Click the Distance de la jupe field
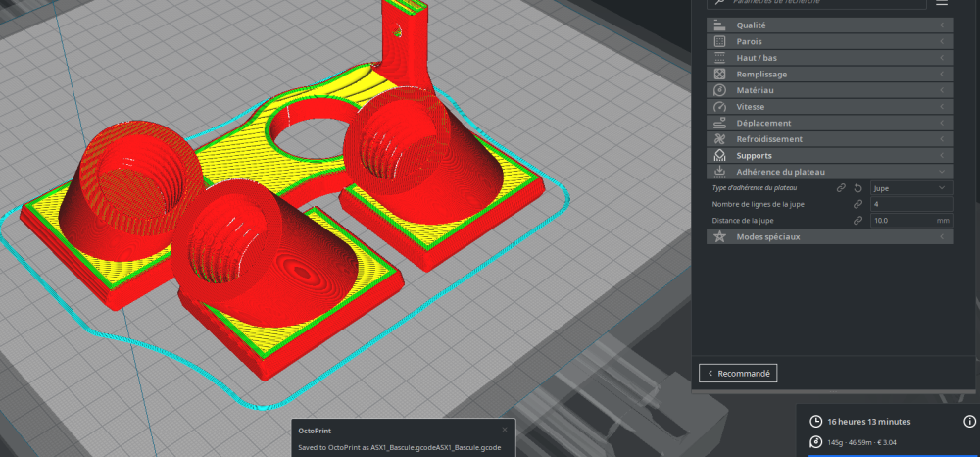This screenshot has width=980, height=457. click(x=911, y=221)
